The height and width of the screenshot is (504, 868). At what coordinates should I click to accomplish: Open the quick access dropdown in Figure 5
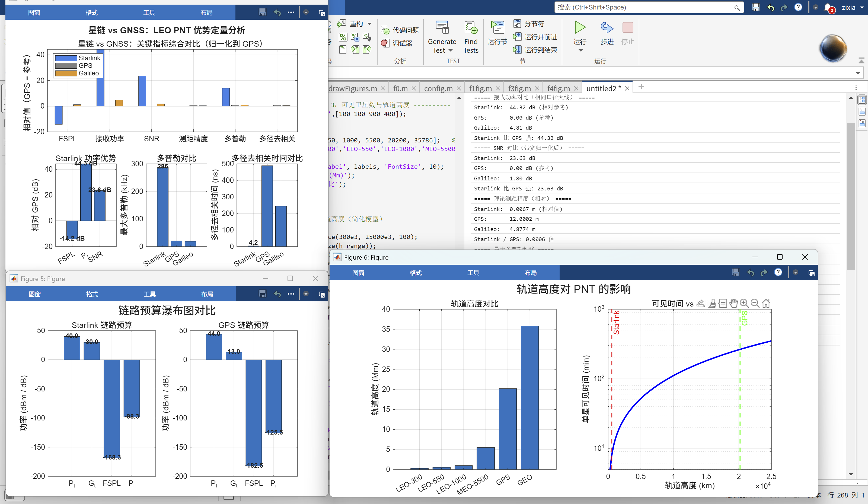(x=306, y=294)
